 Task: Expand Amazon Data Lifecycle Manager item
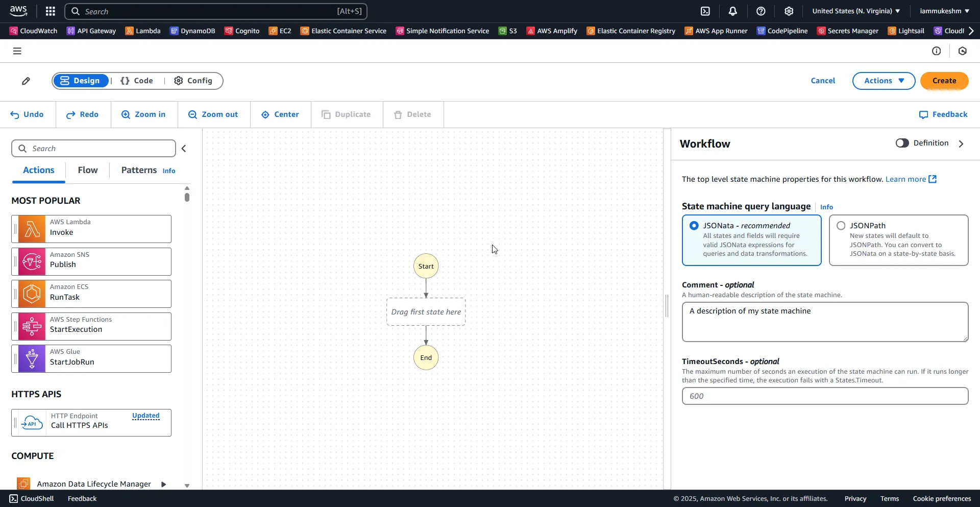point(164,484)
